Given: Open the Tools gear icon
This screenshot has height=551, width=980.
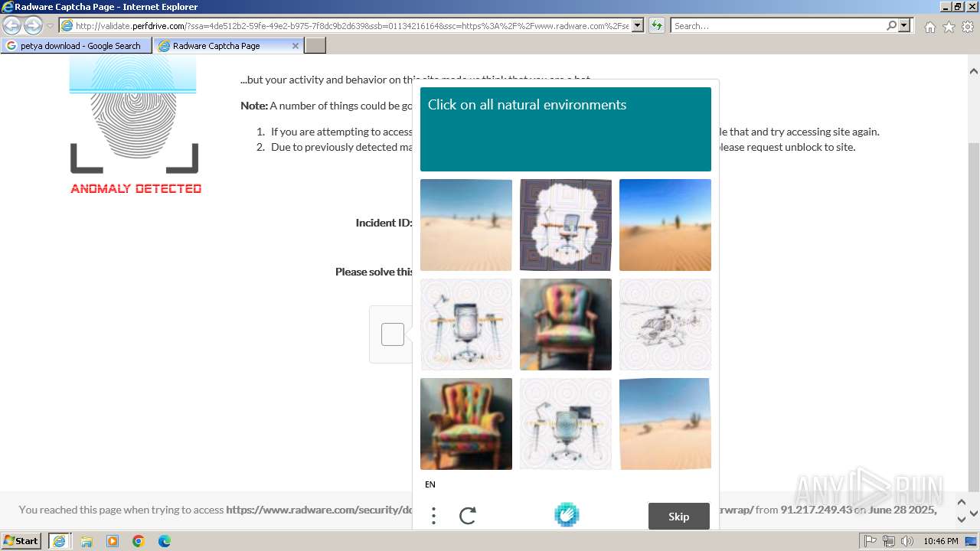Looking at the screenshot, I should (x=968, y=27).
